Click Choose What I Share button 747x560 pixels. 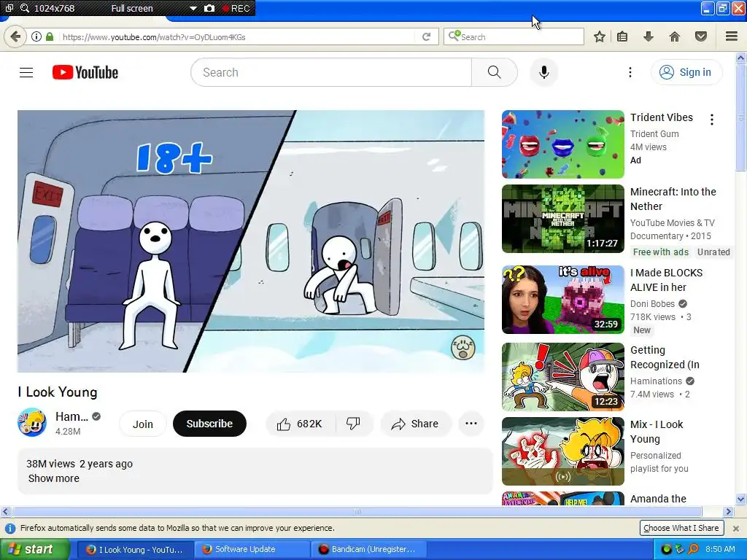(681, 528)
